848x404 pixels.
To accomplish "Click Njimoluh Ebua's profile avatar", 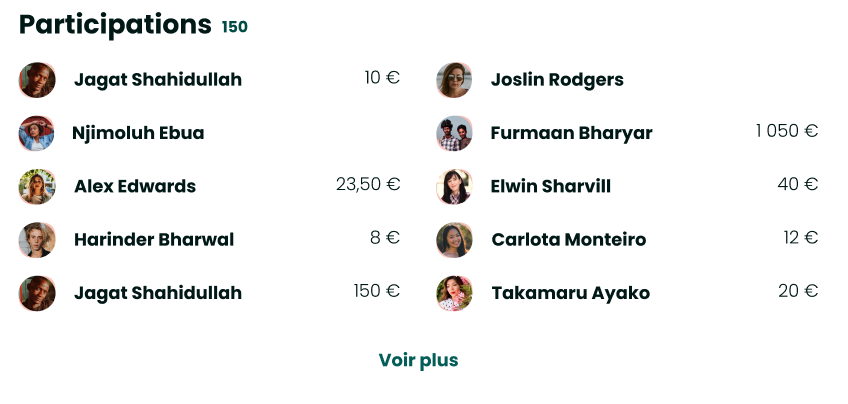I will 36,133.
